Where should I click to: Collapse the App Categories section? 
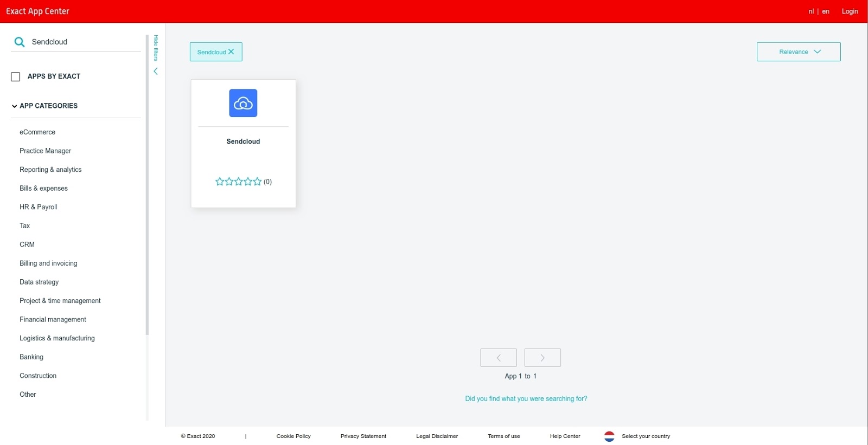pos(44,106)
